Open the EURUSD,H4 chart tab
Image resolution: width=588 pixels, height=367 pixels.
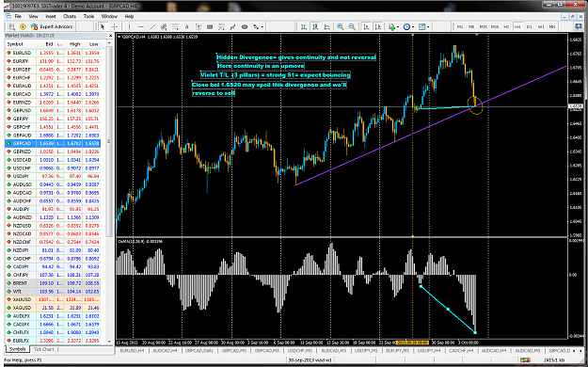coord(133,350)
